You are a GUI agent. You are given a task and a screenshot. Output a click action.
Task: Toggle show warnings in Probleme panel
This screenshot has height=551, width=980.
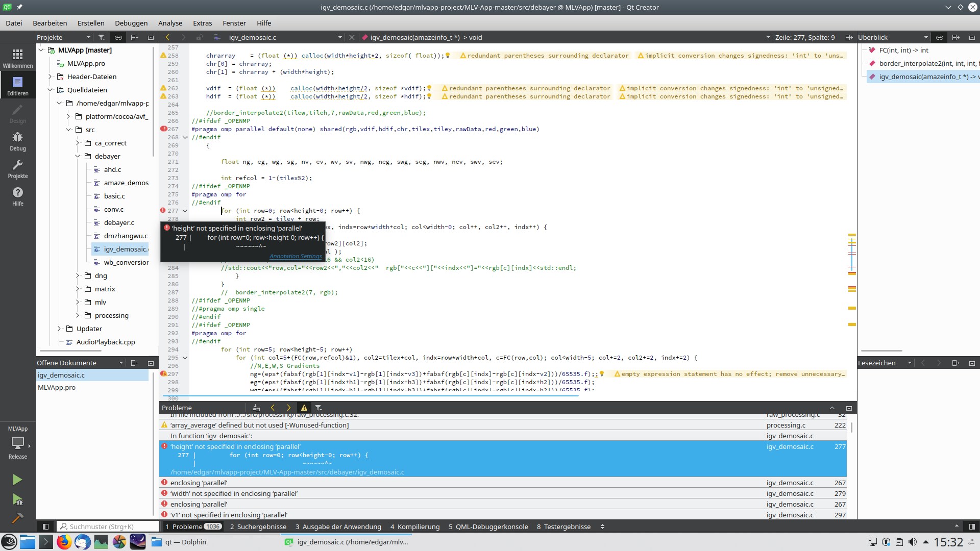[304, 408]
